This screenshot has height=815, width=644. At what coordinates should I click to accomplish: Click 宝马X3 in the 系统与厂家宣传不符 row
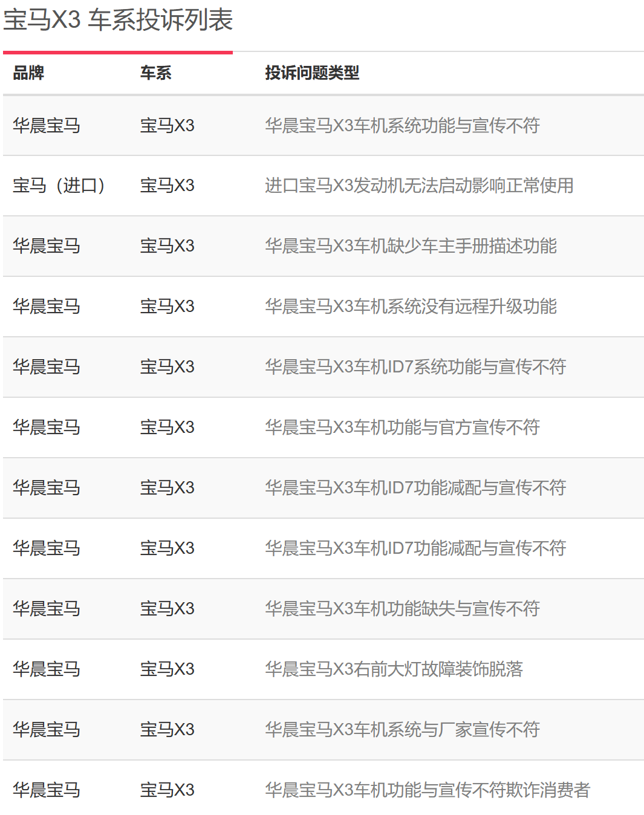pyautogui.click(x=168, y=730)
